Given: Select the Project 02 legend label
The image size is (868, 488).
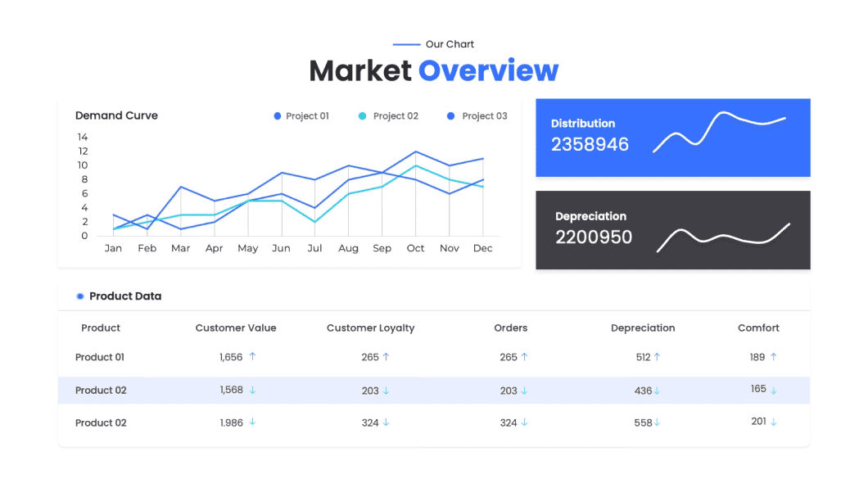Looking at the screenshot, I should 396,116.
